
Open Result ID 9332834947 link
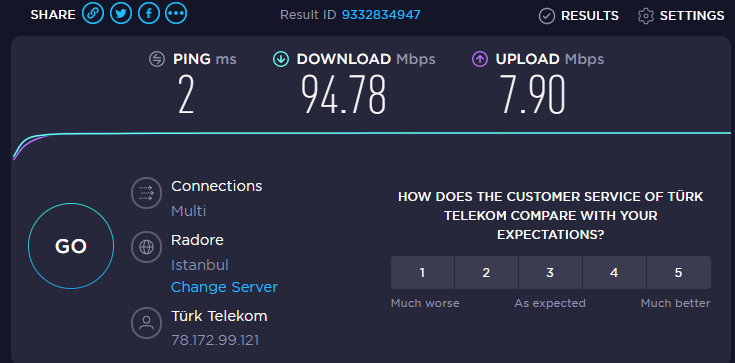[381, 15]
